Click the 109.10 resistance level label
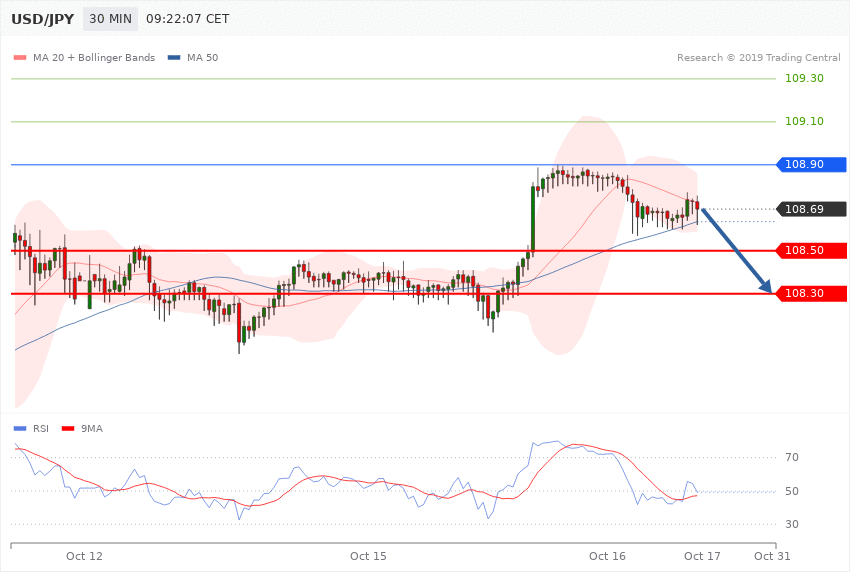Image resolution: width=850 pixels, height=576 pixels. [x=804, y=121]
